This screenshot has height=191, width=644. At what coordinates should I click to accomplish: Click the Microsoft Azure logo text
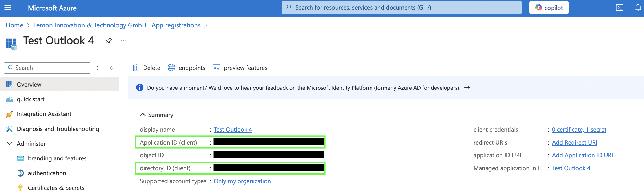(x=52, y=8)
